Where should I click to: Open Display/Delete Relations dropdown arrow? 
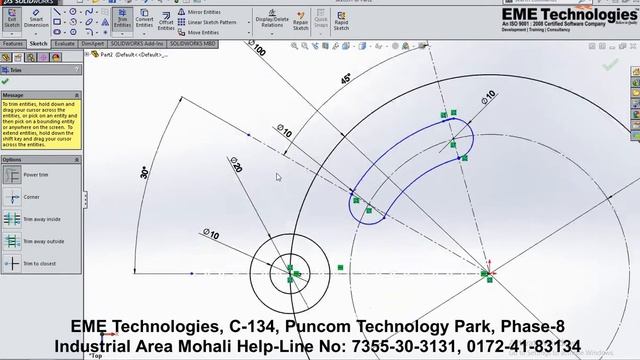(272, 34)
